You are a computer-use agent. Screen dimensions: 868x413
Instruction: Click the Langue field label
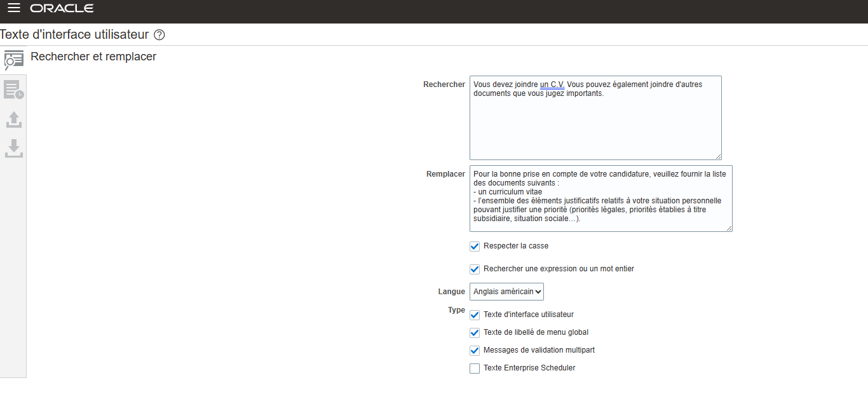pyautogui.click(x=451, y=292)
